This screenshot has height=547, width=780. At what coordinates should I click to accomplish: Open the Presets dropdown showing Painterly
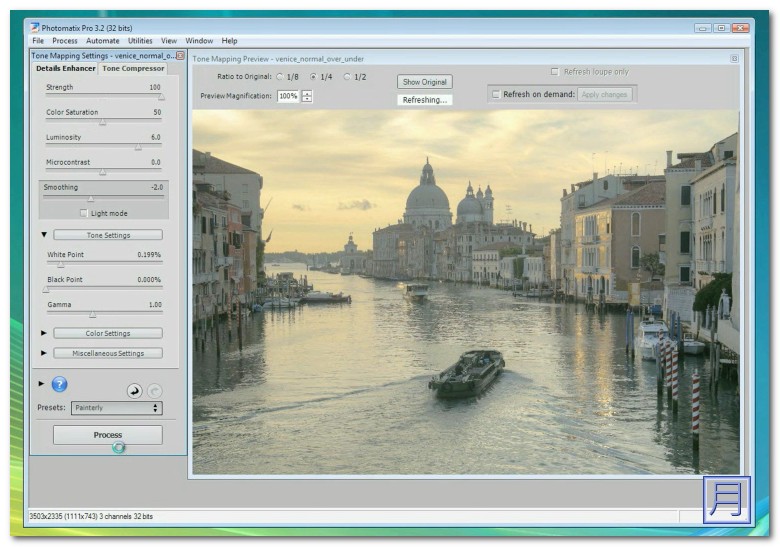(116, 408)
